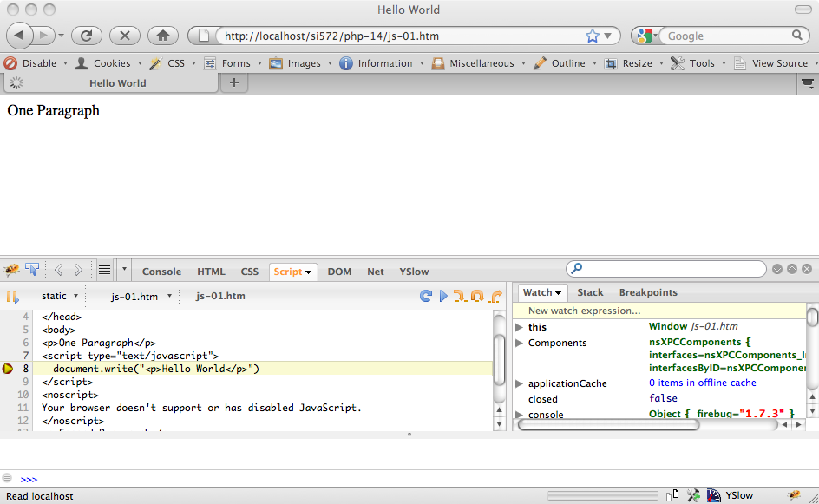This screenshot has height=504, width=819.
Task: Reload the page with the toolbar refresh button
Action: (86, 36)
